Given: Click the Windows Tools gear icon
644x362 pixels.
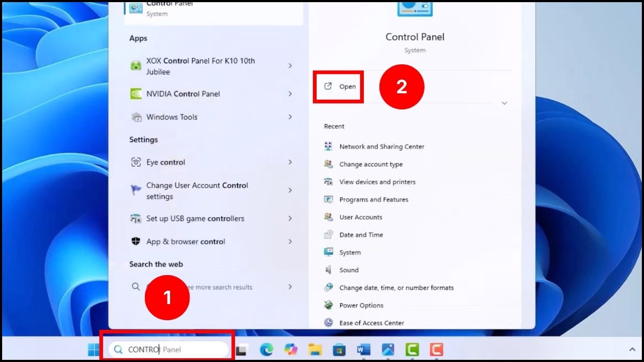Looking at the screenshot, I should (136, 117).
